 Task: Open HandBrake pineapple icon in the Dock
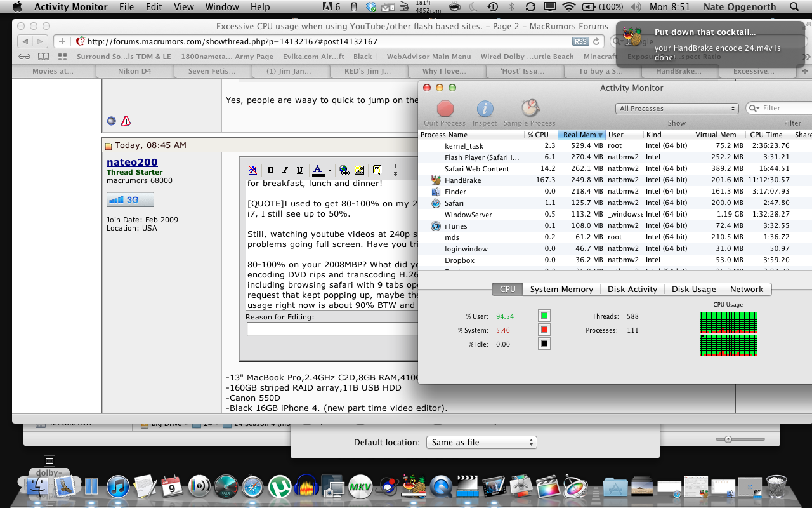tap(414, 487)
